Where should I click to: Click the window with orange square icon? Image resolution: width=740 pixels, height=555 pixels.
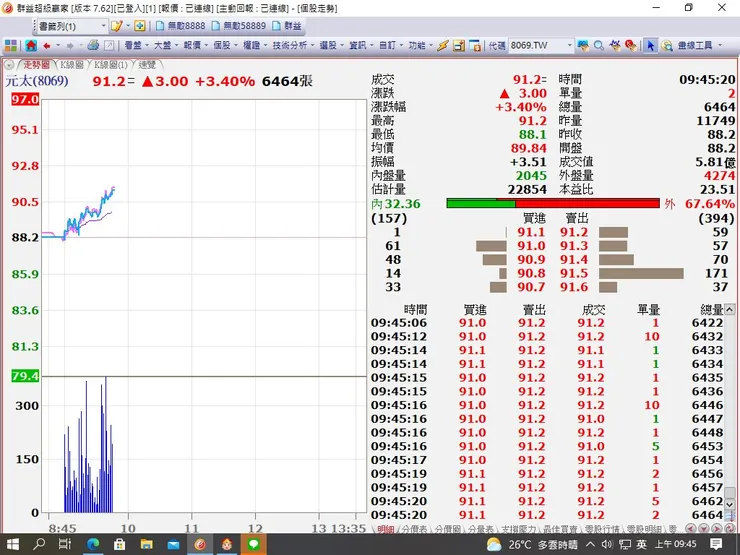(475, 45)
